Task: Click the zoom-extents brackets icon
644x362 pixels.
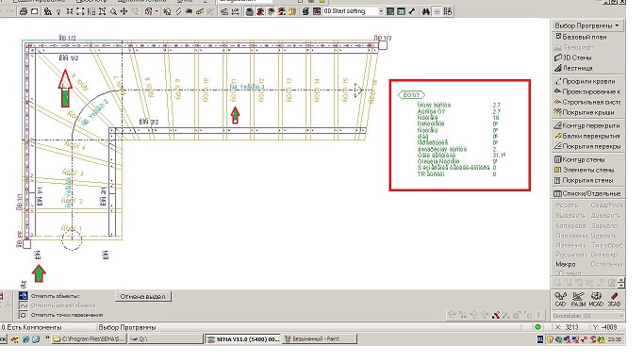Action: (x=80, y=11)
